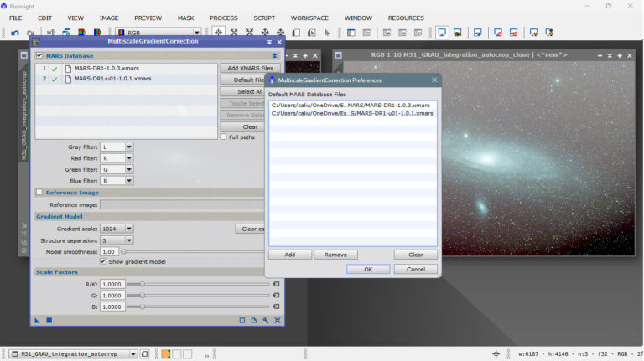The height and width of the screenshot is (361, 644).
Task: Open the FILE menu
Action: (x=16, y=18)
